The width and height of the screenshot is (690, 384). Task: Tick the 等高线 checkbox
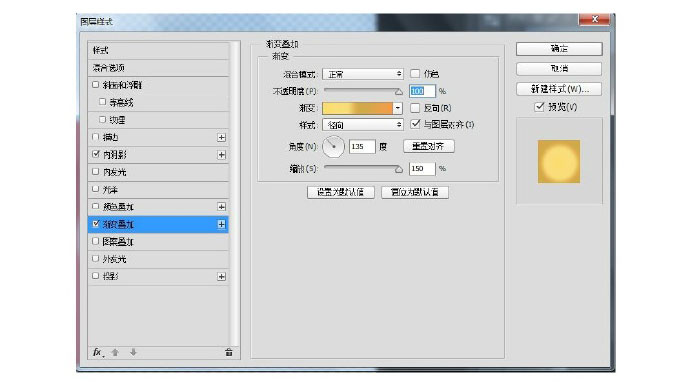click(103, 102)
